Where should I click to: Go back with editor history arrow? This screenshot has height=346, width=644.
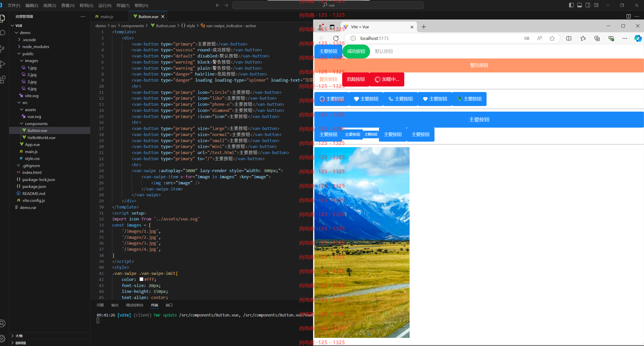(x=218, y=5)
